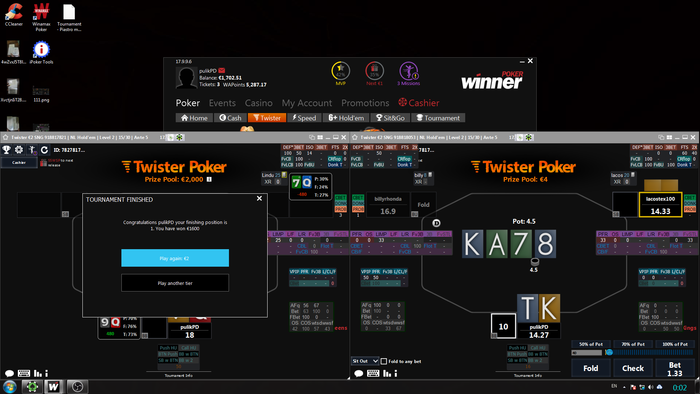Click the player avatar in the lobby
700x394 pixels.
coord(186,78)
